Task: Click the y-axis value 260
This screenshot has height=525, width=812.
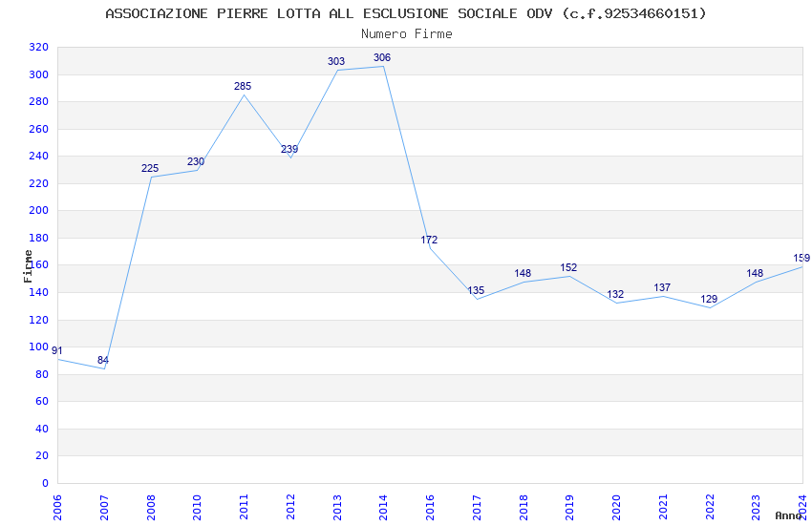Action: [x=39, y=129]
